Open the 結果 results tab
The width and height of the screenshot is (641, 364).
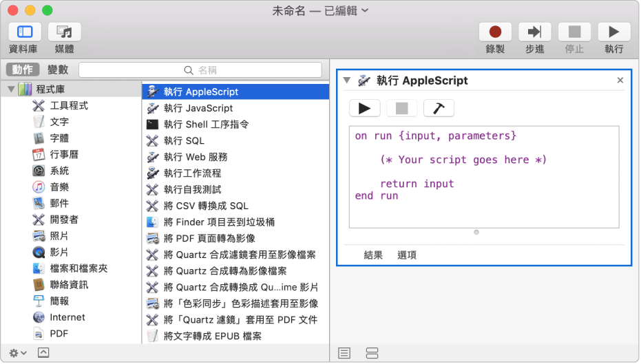click(373, 255)
